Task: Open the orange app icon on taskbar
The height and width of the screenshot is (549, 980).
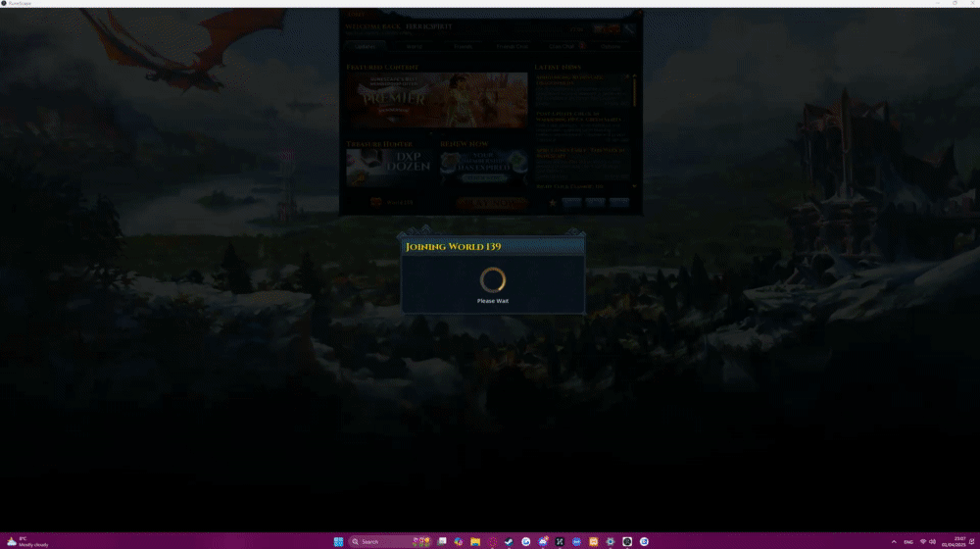Action: [593, 541]
